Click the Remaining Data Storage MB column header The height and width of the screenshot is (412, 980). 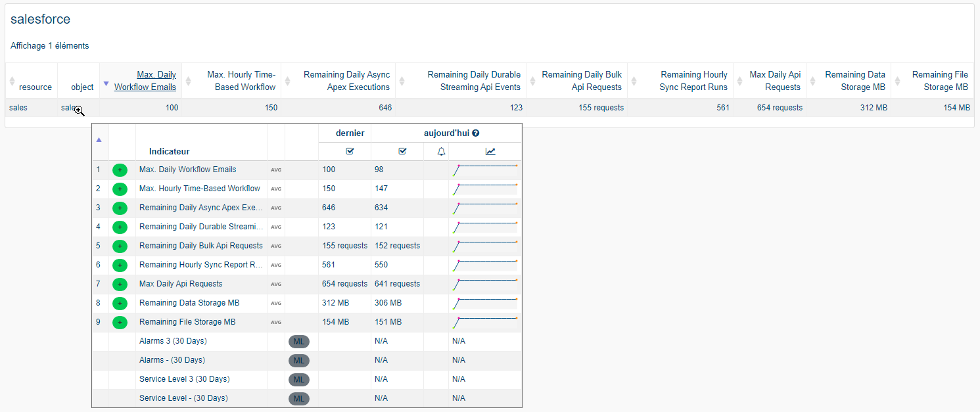854,81
